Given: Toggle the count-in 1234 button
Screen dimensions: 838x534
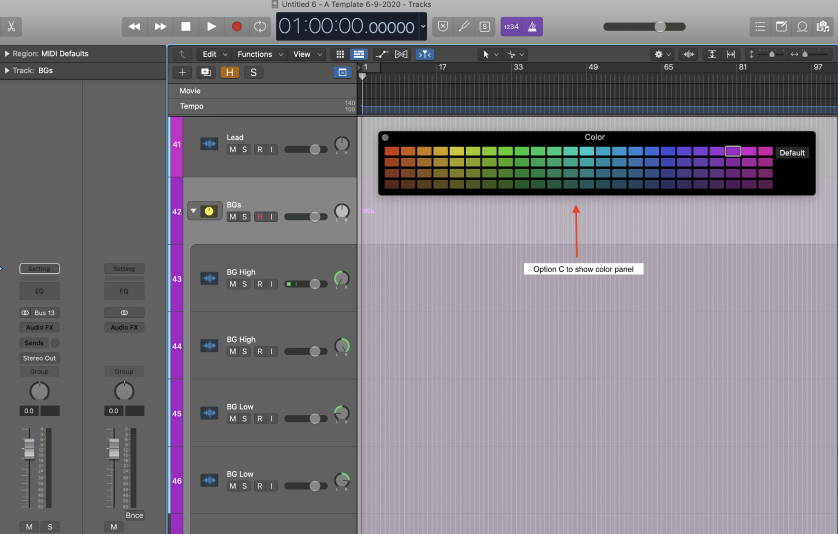Looking at the screenshot, I should [511, 27].
